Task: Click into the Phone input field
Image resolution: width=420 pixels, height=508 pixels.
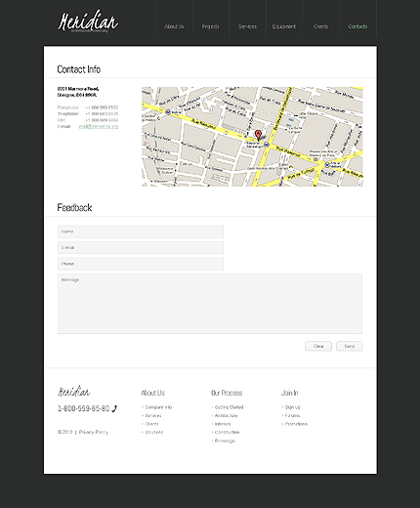Action: [x=141, y=264]
